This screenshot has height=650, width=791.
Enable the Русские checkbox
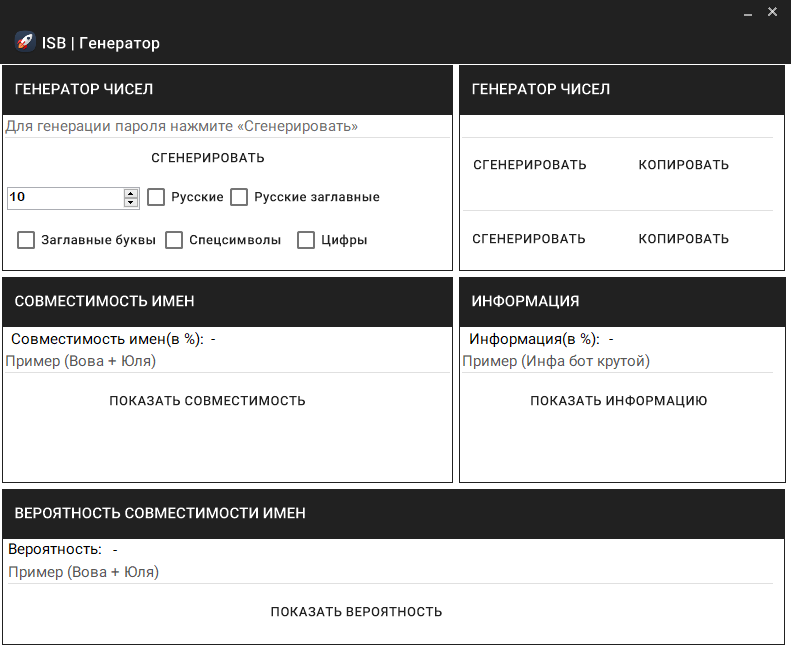[x=156, y=197]
